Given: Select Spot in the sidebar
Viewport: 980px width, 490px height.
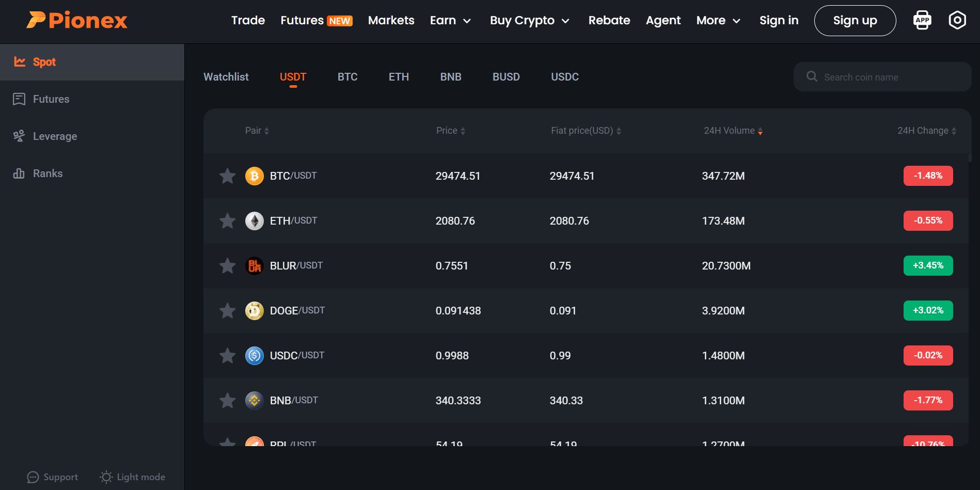Looking at the screenshot, I should [92, 62].
